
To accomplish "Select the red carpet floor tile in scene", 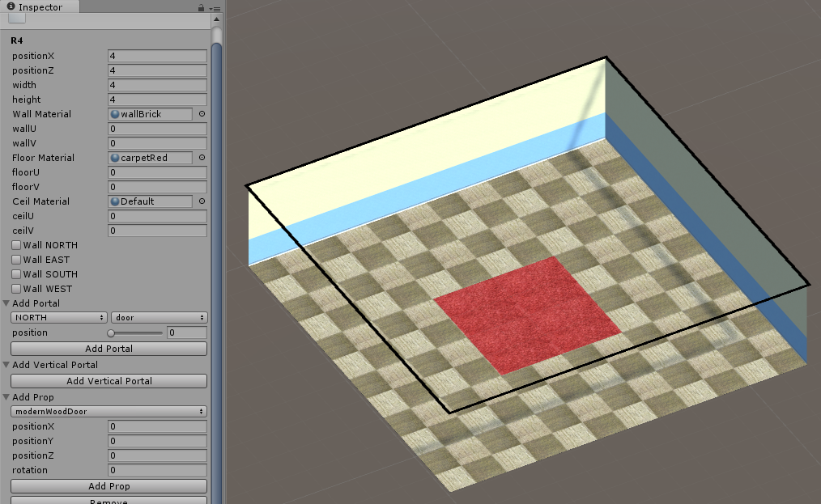I will [x=528, y=316].
